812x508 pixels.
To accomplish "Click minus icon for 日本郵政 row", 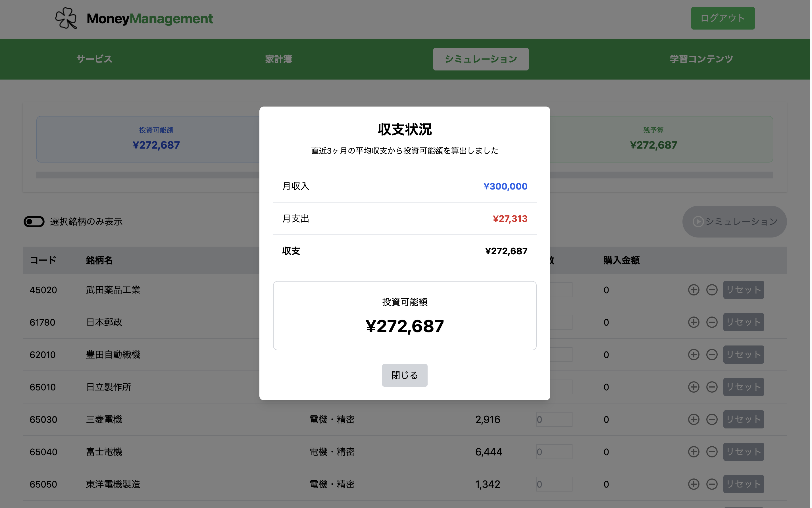I will click(x=711, y=322).
